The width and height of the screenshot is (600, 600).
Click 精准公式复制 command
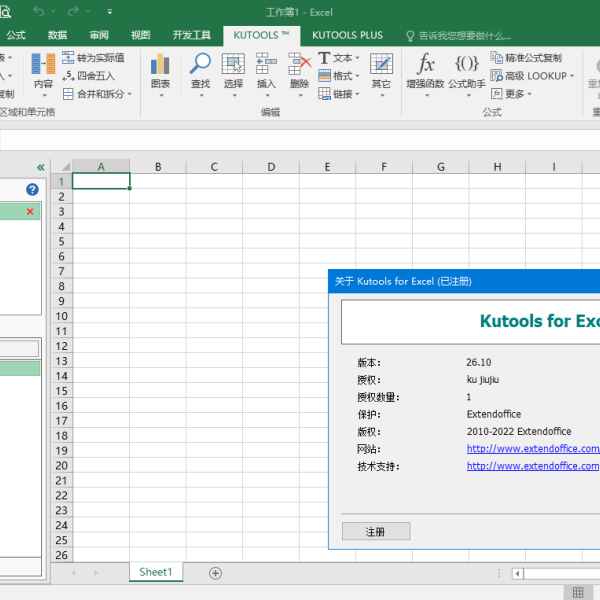click(527, 58)
